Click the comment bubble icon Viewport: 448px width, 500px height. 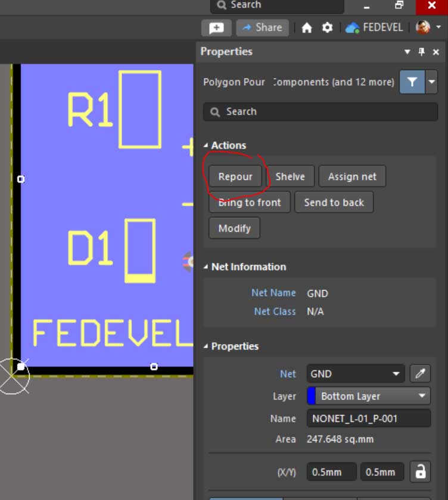216,28
